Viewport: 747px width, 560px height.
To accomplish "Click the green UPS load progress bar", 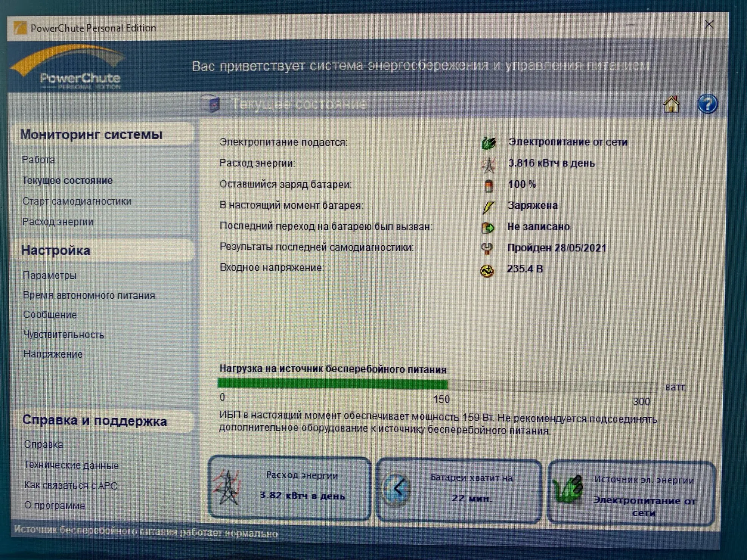I will coord(332,384).
